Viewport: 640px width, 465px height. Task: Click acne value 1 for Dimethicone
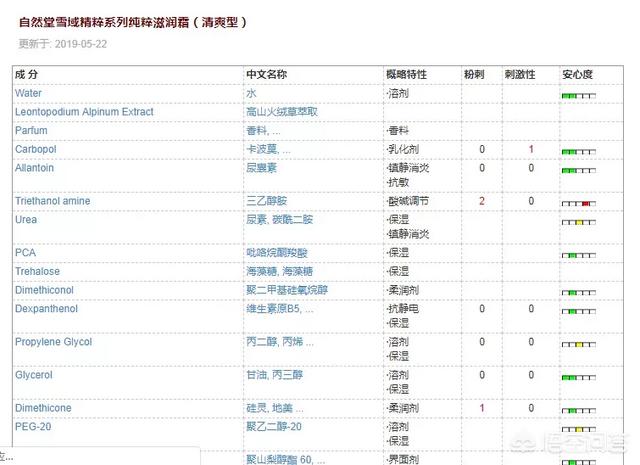click(x=482, y=408)
